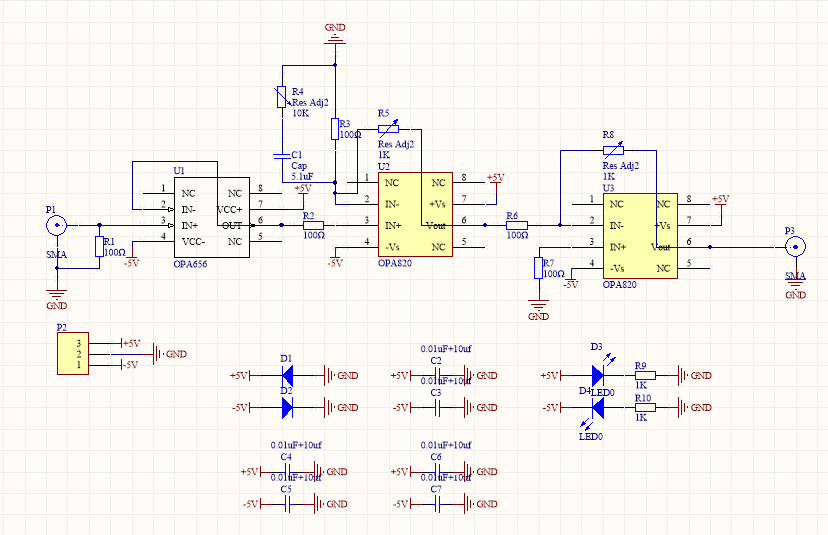Select the C5 capacitor symbol
Viewport: 828px width, 535px height.
287,504
